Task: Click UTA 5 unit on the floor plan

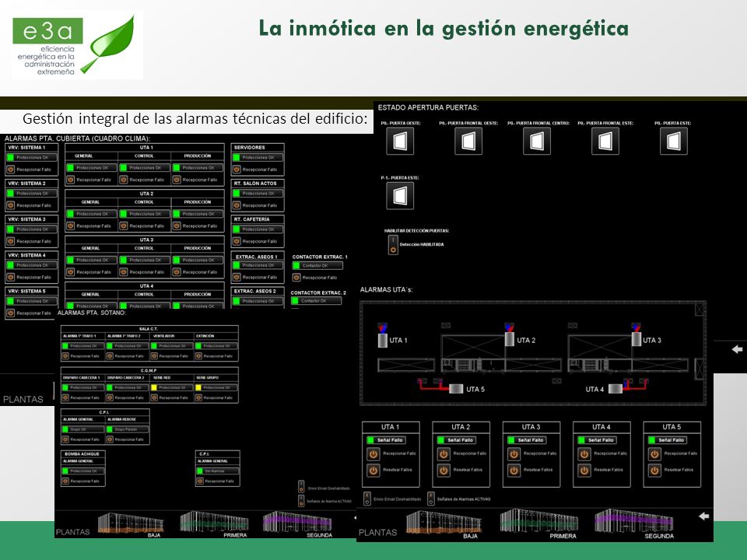Action: click(457, 389)
